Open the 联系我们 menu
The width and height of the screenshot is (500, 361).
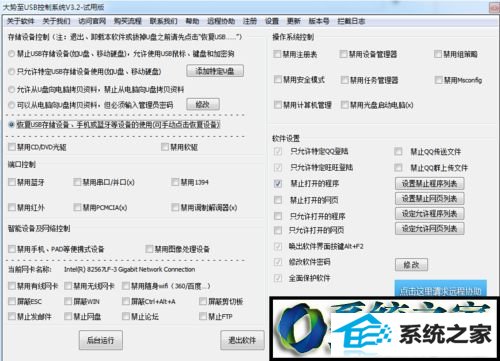163,21
